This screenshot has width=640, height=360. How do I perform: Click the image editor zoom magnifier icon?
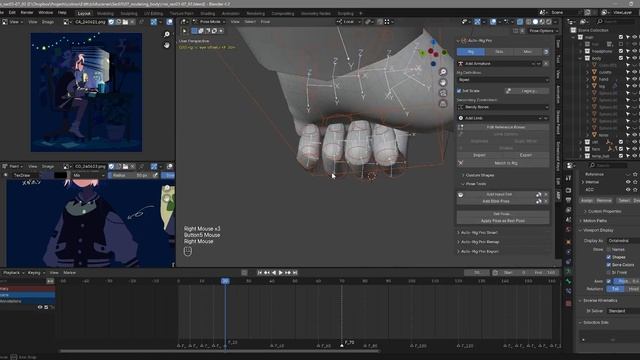coord(167,34)
